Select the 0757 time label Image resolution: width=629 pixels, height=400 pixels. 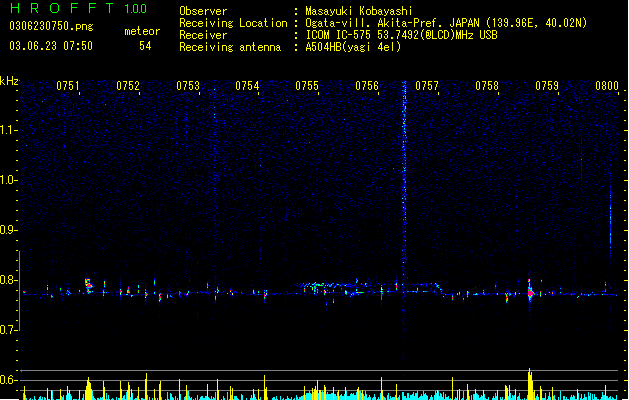point(427,86)
